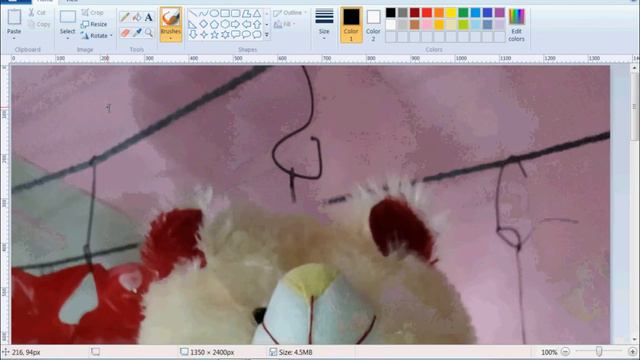The height and width of the screenshot is (360, 640).
Task: Select the Color picker eyedropper tool
Action: (137, 33)
